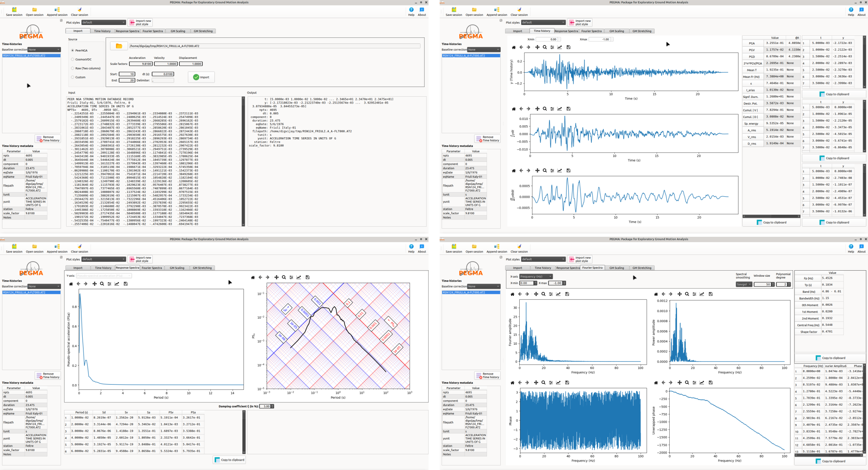This screenshot has height=470, width=868.
Task: Switch to Time history tab in the Import-tab window
Action: [102, 31]
